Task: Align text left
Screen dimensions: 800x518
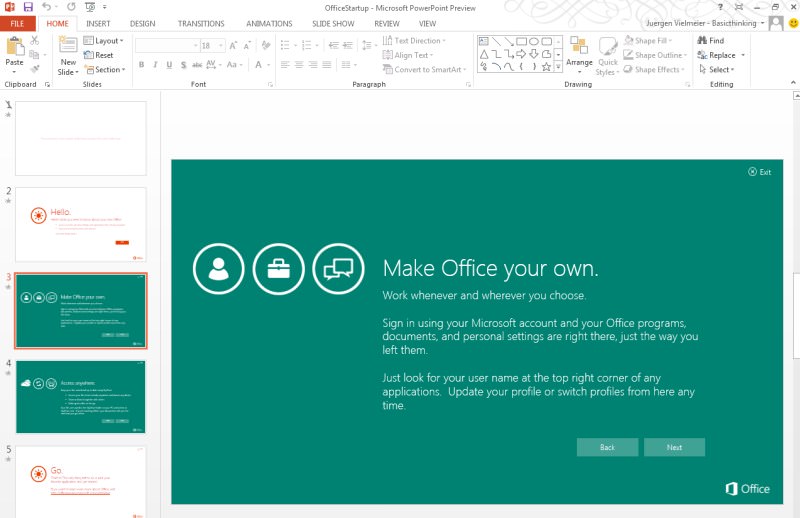Action: [x=285, y=65]
